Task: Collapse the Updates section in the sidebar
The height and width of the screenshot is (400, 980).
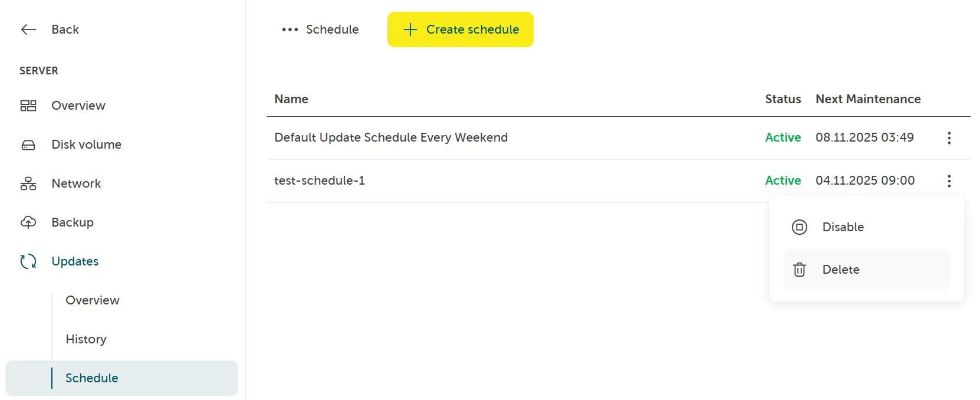Action: [75, 261]
